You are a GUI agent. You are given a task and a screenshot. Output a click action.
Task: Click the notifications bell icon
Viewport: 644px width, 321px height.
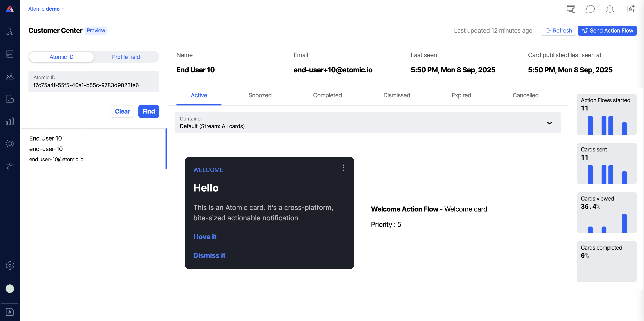[x=610, y=9]
